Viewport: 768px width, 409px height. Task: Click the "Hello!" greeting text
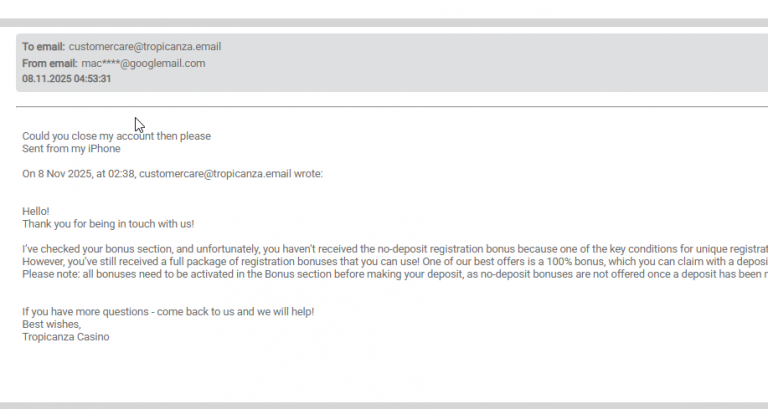click(x=36, y=212)
